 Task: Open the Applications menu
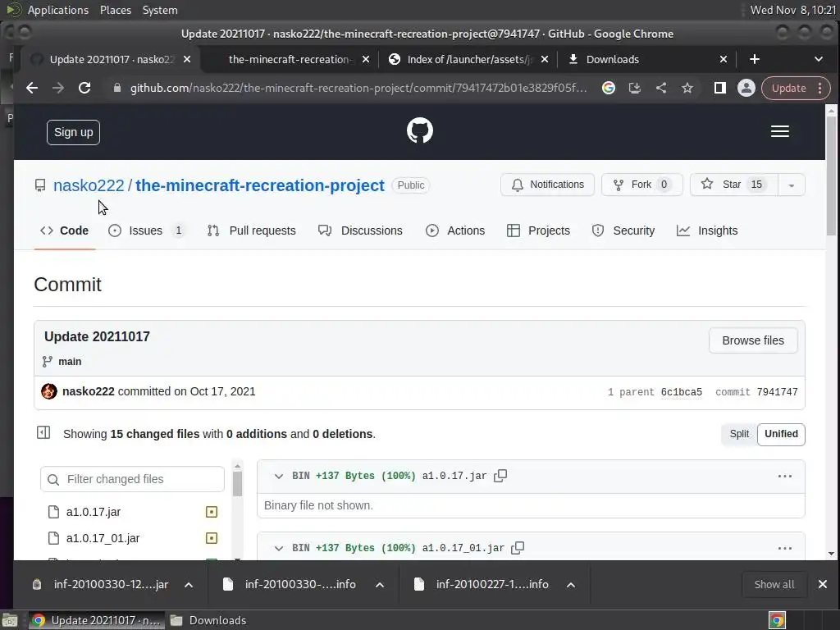coord(58,10)
